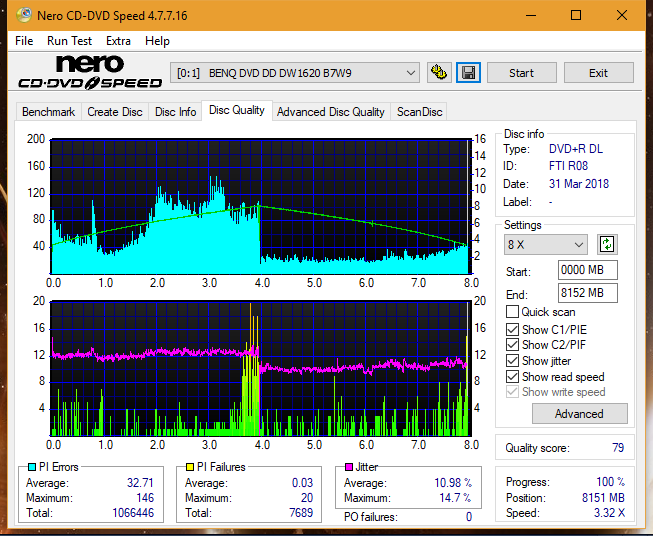Click the disc Type value DVD+R DL

(x=576, y=149)
